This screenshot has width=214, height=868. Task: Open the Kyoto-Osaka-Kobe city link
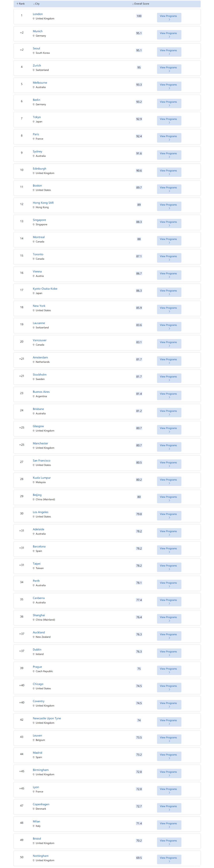45,289
